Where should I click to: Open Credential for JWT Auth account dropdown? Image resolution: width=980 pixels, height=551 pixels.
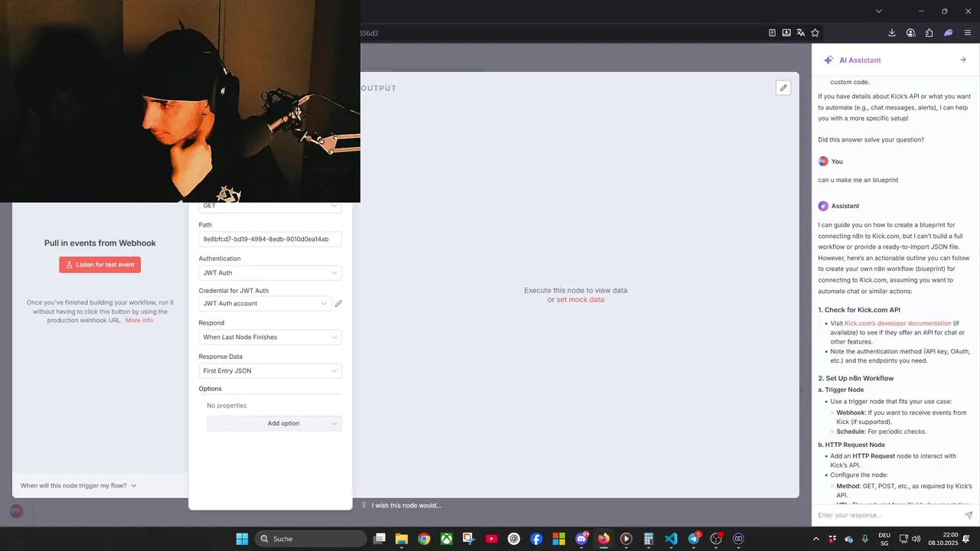265,304
